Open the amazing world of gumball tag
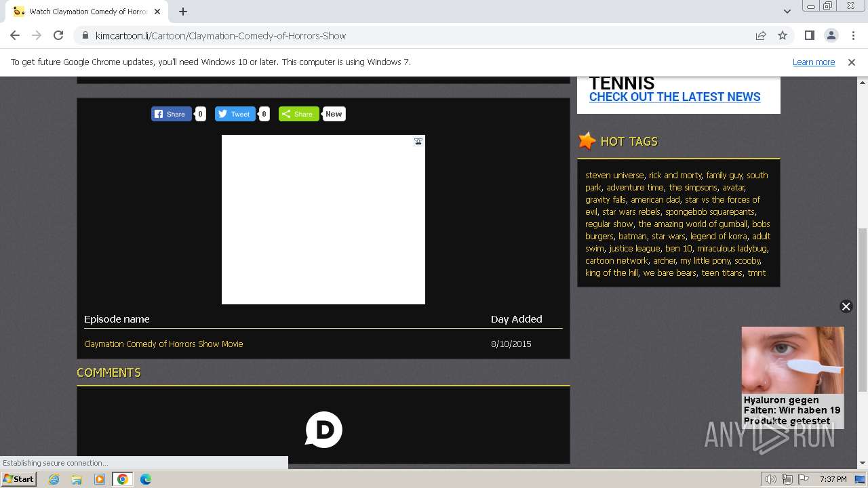This screenshot has width=868, height=488. [692, 224]
